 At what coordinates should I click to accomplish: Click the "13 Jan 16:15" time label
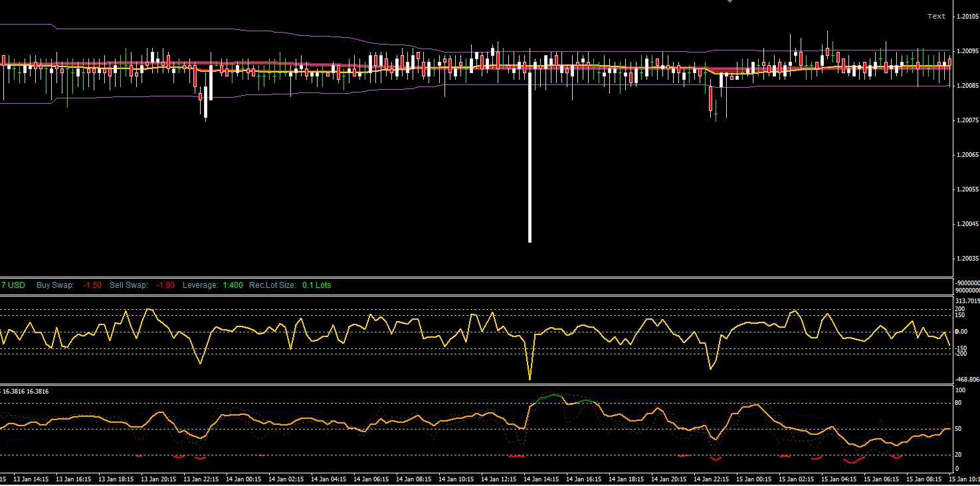coord(74,479)
